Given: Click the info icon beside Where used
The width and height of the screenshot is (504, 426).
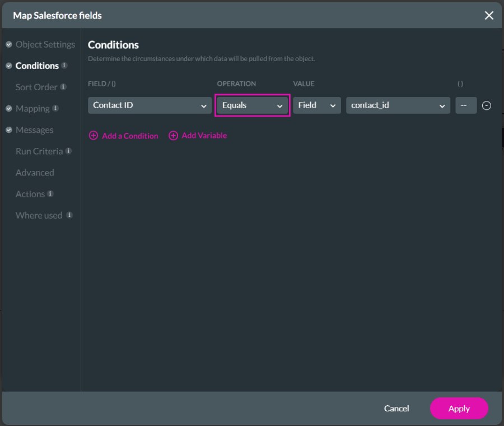Looking at the screenshot, I should (69, 215).
